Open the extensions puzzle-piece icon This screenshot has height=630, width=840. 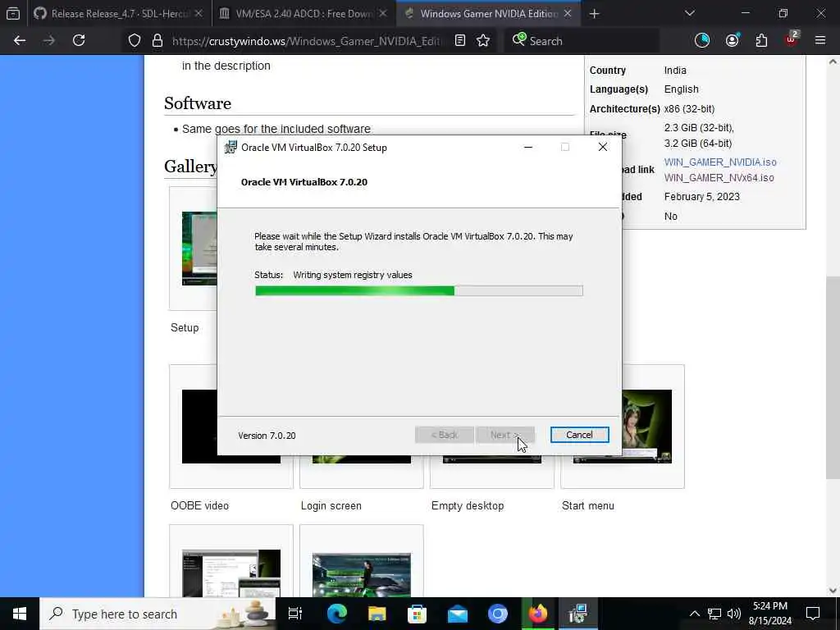coord(761,40)
